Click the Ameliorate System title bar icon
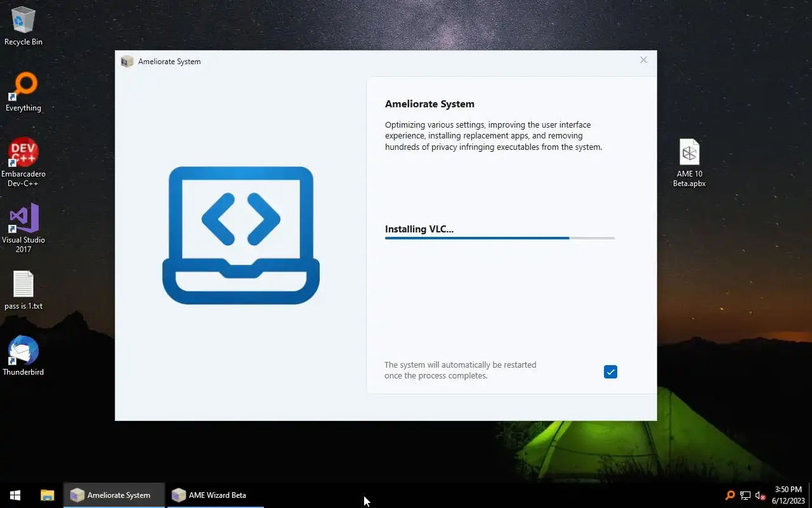 [128, 61]
